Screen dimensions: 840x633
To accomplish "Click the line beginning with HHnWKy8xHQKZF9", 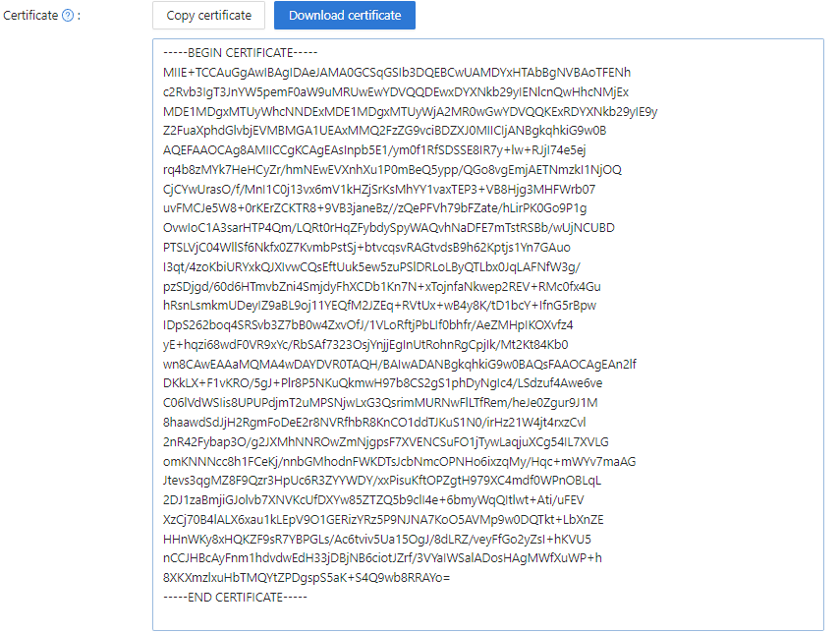I will (x=377, y=540).
